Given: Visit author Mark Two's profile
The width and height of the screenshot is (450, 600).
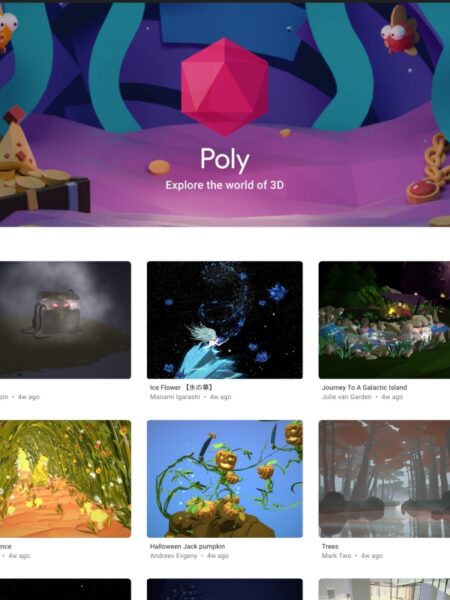Looking at the screenshot, I should [x=336, y=556].
